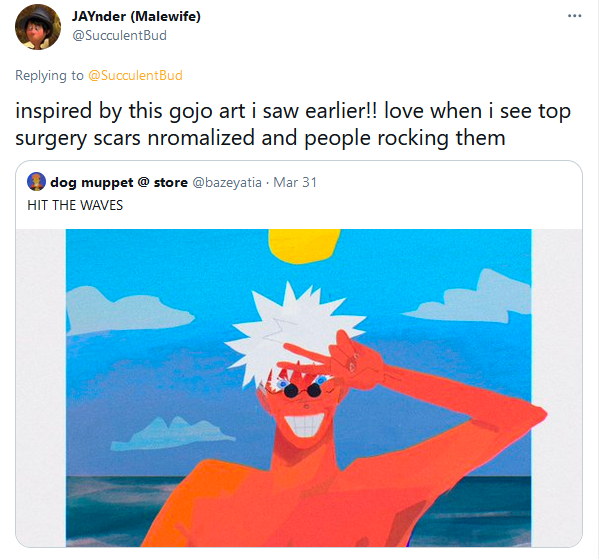Open the quoted beach artwork image
This screenshot has height=559, width=599.
point(299,387)
